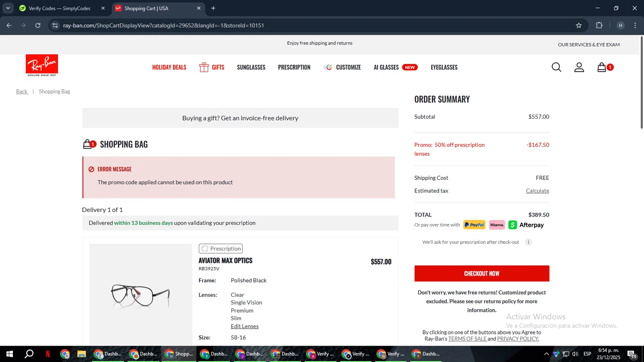Click the Prescription tag badge
Image resolution: width=644 pixels, height=362 pixels.
[x=221, y=249]
